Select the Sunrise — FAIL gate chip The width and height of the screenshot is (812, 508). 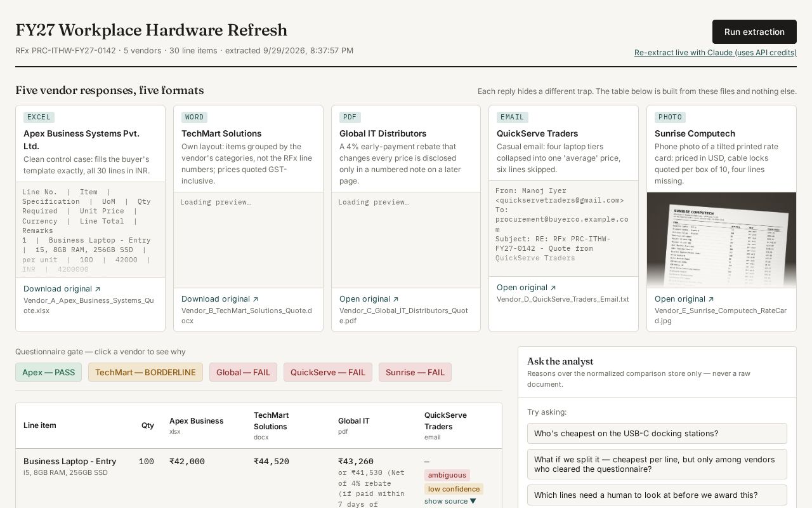(x=415, y=372)
